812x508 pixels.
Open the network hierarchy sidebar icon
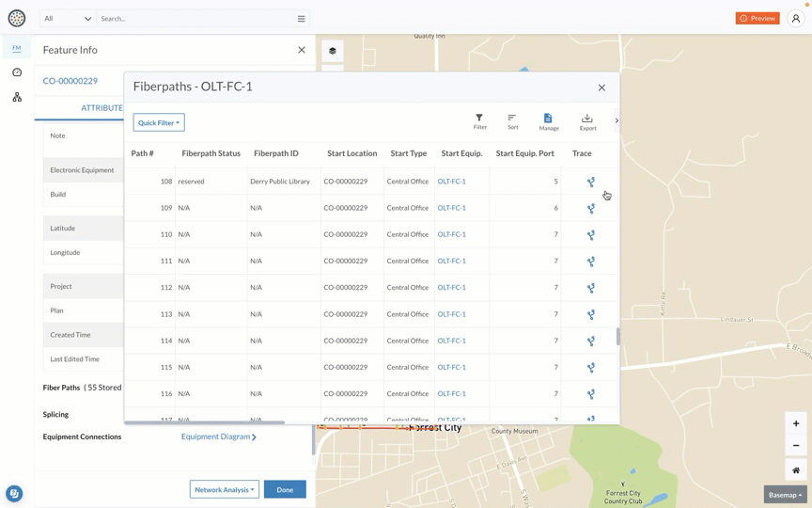(x=17, y=97)
